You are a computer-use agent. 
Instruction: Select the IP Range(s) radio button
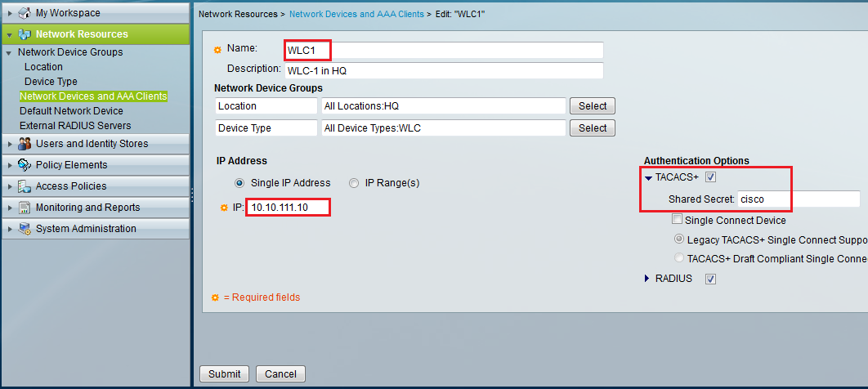click(x=354, y=183)
